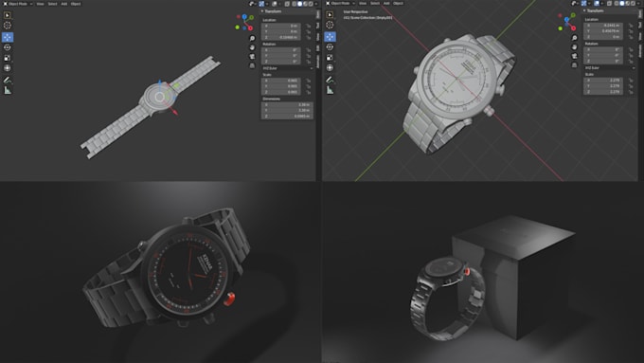Image resolution: width=644 pixels, height=363 pixels.
Task: Click blue Z axis on left navigation gizmo
Action: [244, 16]
